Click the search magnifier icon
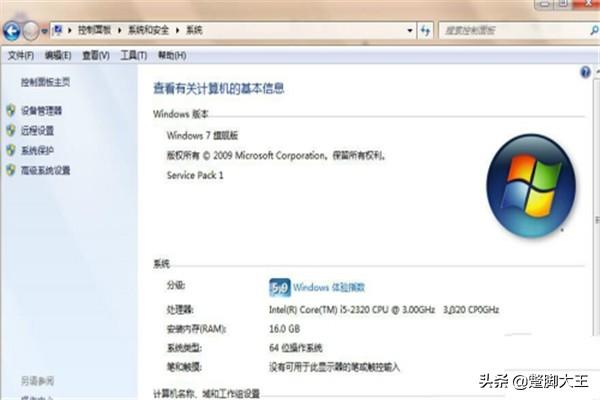This screenshot has width=600, height=400. pyautogui.click(x=595, y=30)
